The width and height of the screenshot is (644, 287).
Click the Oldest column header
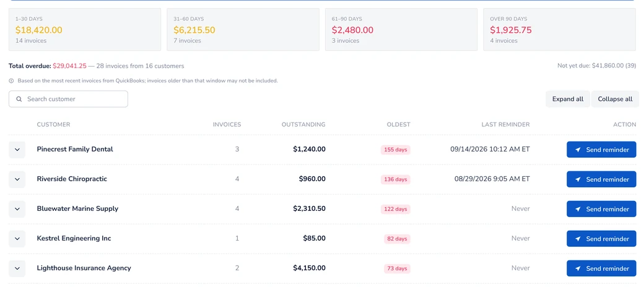pos(398,124)
